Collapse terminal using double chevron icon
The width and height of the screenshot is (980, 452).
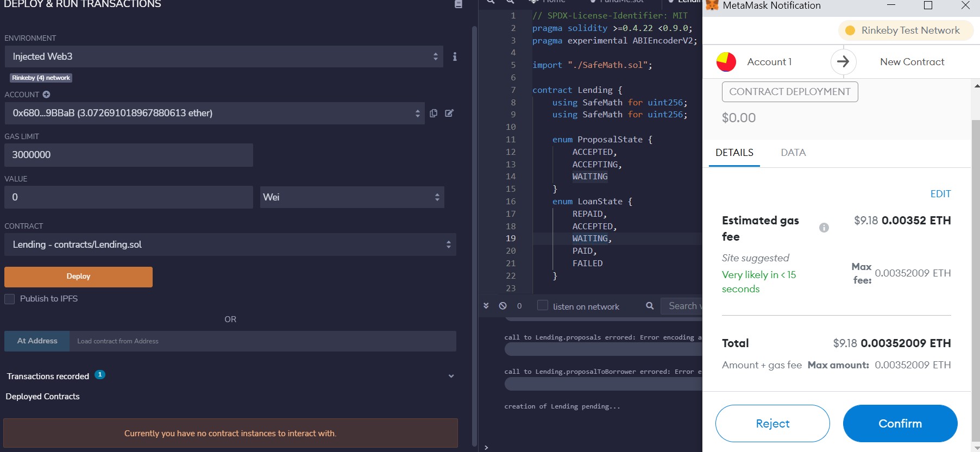pos(486,306)
